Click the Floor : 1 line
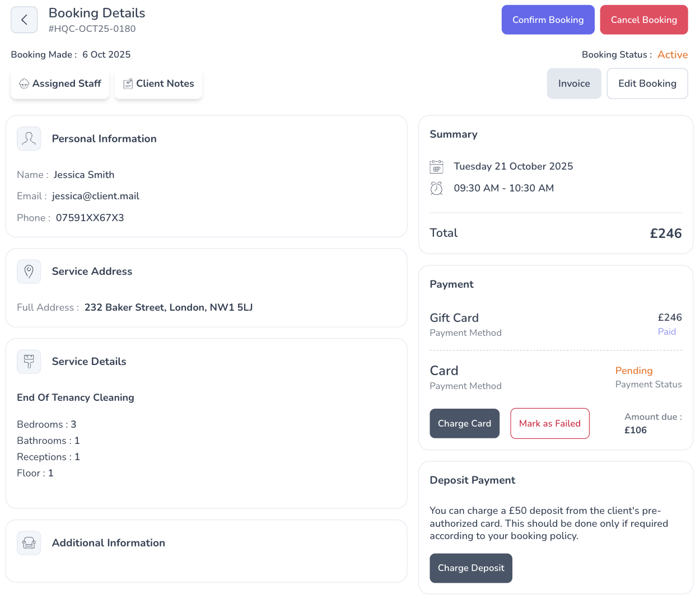 click(x=35, y=474)
